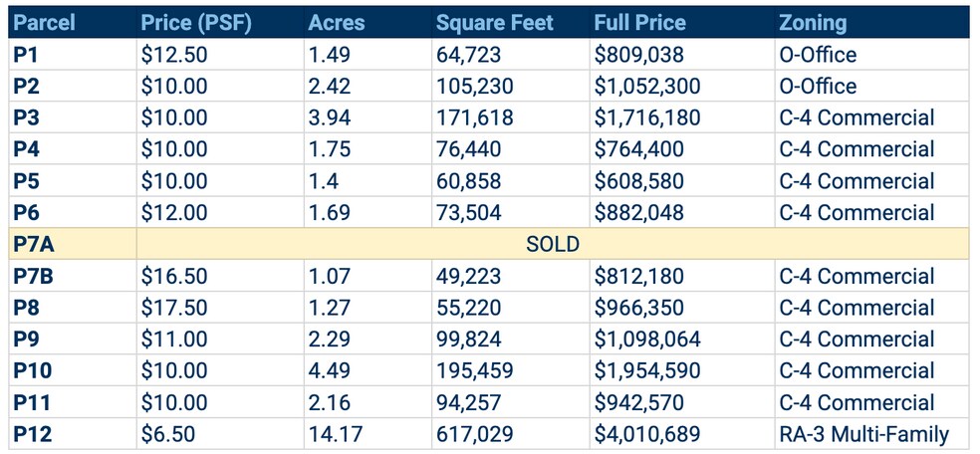Click the O-Office zoning cell for P2

point(818,86)
